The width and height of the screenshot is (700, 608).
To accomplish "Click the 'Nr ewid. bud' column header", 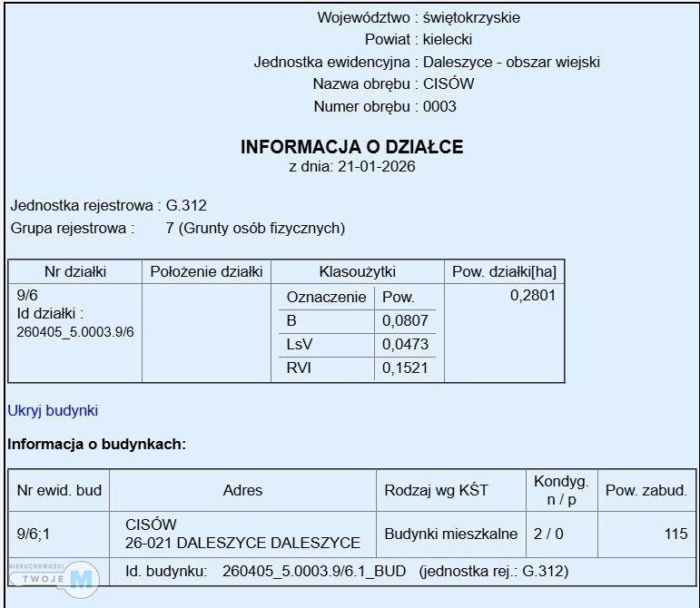I will [x=59, y=490].
